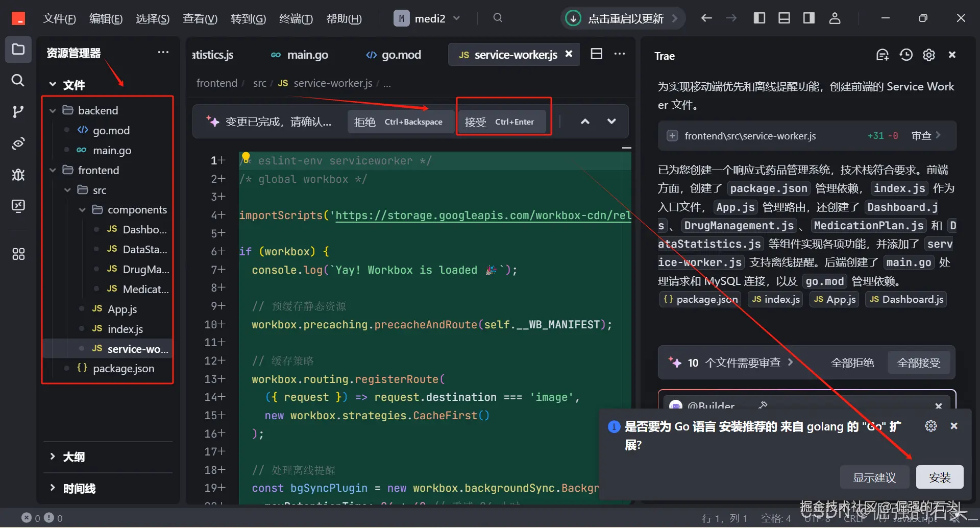Open the Explorer view in activity bar
Viewport: 980px width, 528px height.
coord(18,50)
